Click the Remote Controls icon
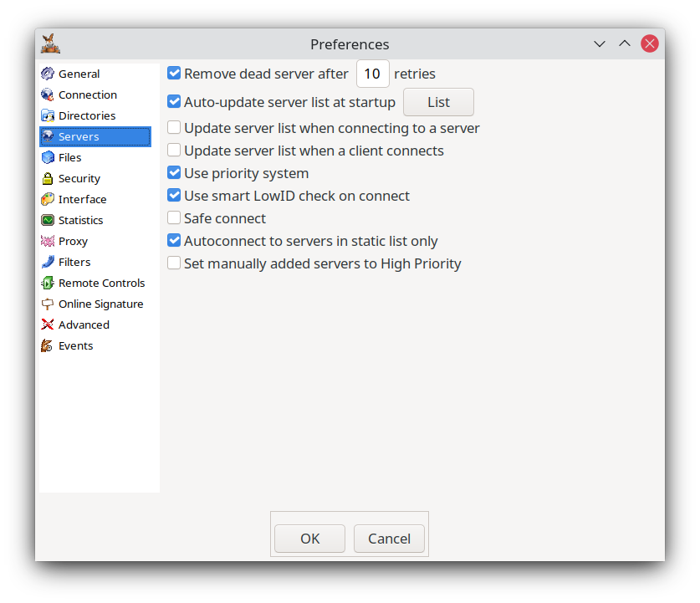The width and height of the screenshot is (700, 603). [x=48, y=283]
